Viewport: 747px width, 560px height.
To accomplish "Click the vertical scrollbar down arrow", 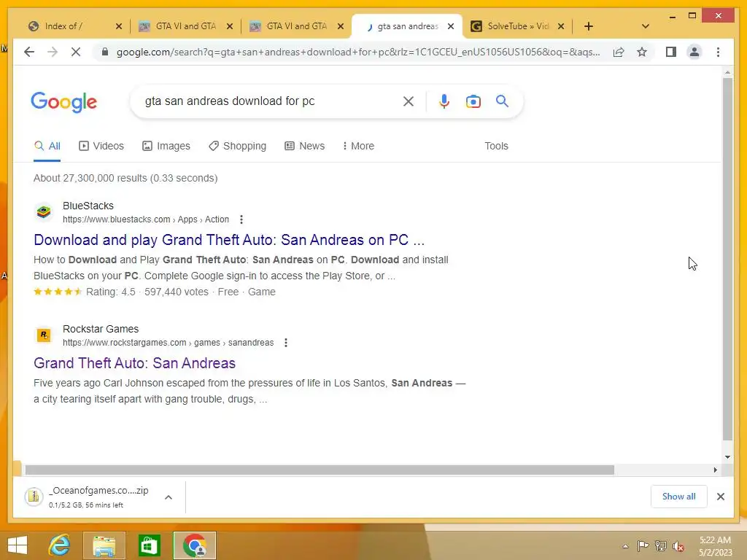I will pyautogui.click(x=727, y=457).
